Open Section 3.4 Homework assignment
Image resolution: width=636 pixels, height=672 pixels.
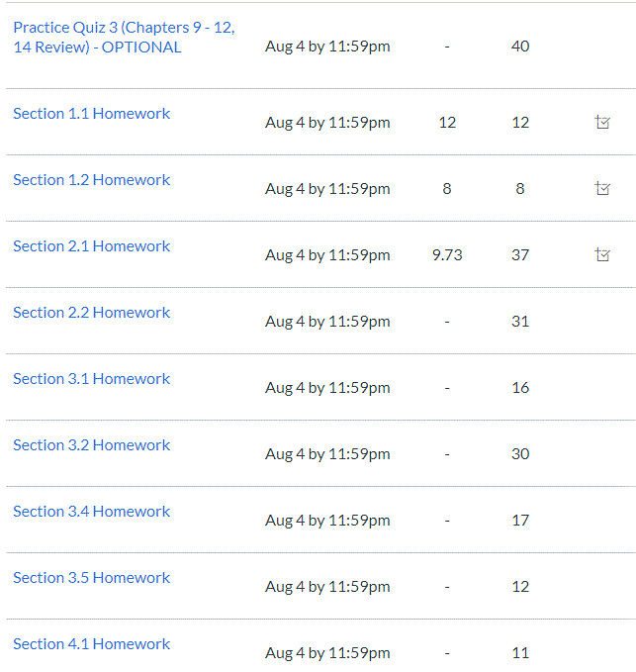click(x=92, y=512)
